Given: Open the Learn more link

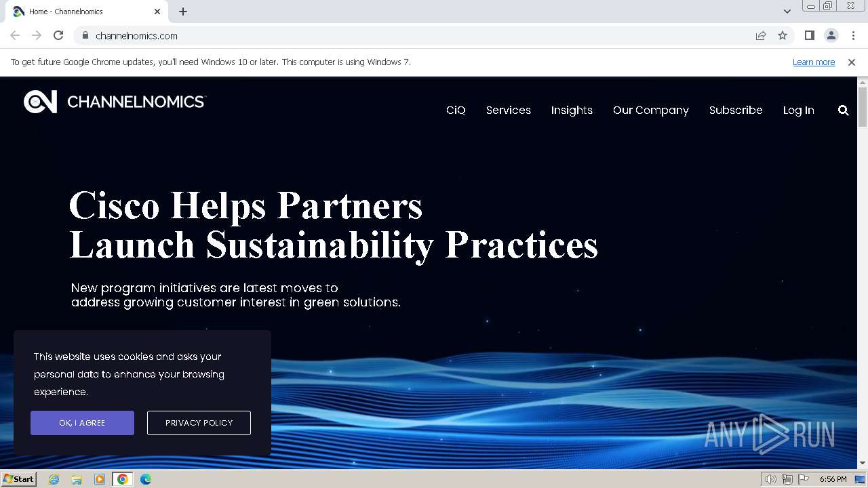Looking at the screenshot, I should 814,62.
